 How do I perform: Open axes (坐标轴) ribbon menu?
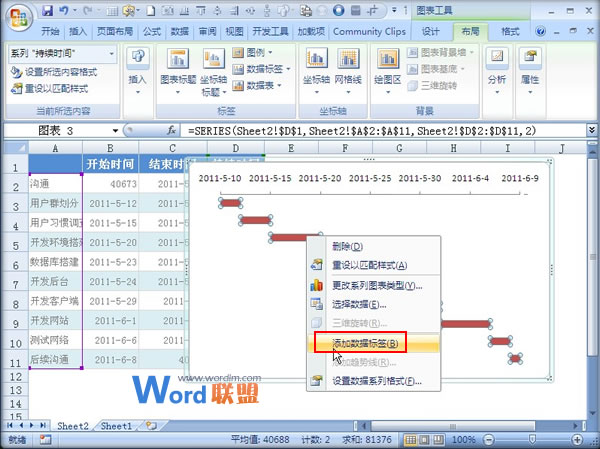click(x=316, y=72)
